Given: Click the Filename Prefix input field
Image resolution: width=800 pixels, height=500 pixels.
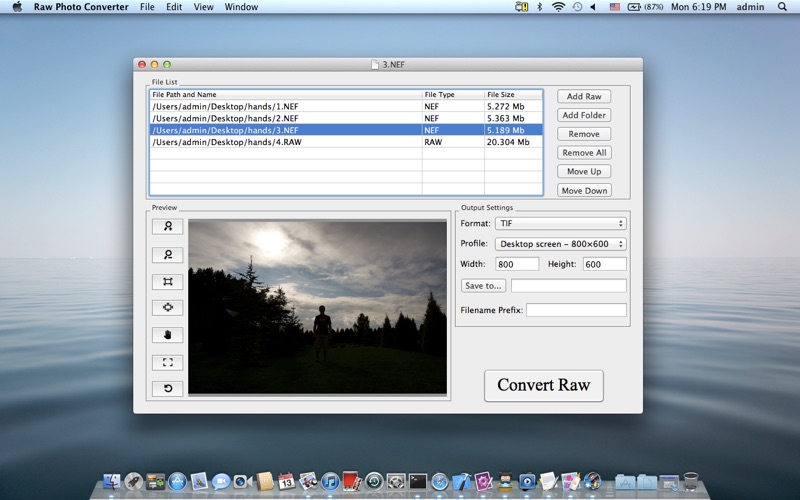Looking at the screenshot, I should (576, 310).
